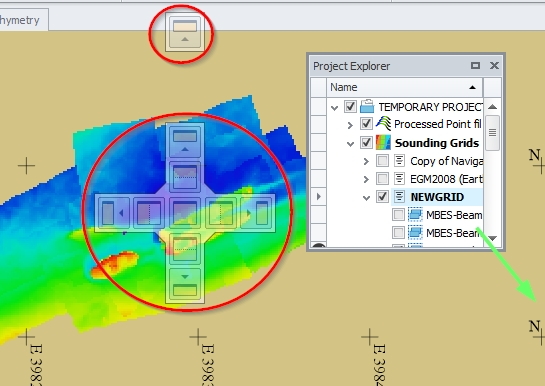Choose the dock-right-of-panel icon in dock cross
This screenshot has height=386, width=545.
pyautogui.click(x=221, y=213)
